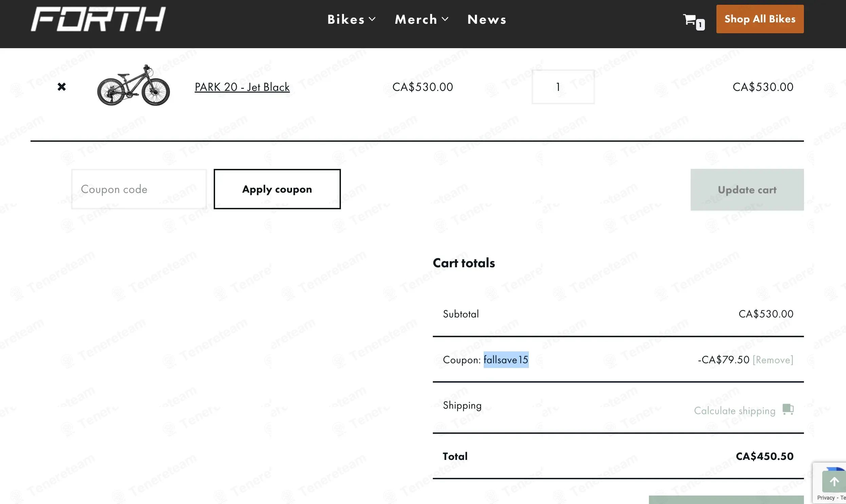The height and width of the screenshot is (504, 846).
Task: Click the back-to-top arrow button
Action: coord(834,482)
